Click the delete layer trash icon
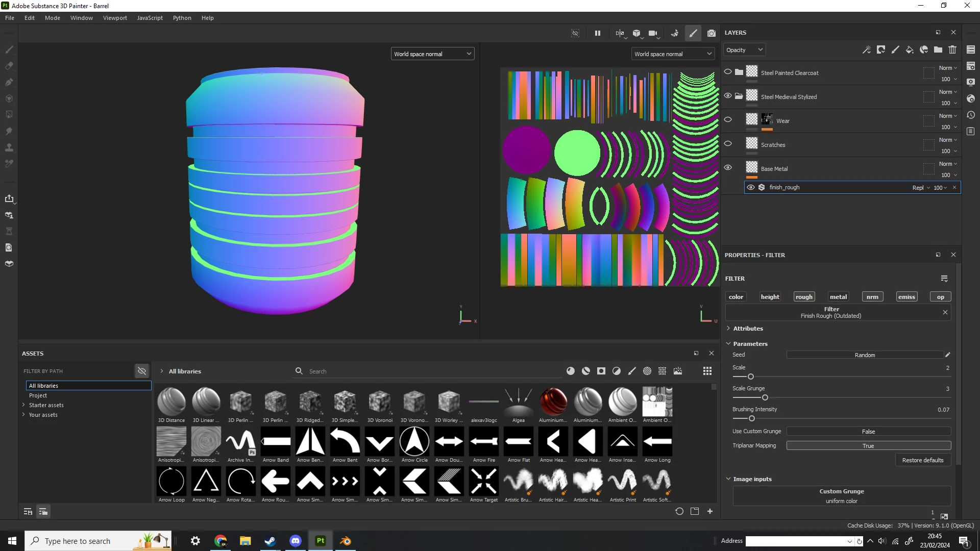 pos(952,49)
